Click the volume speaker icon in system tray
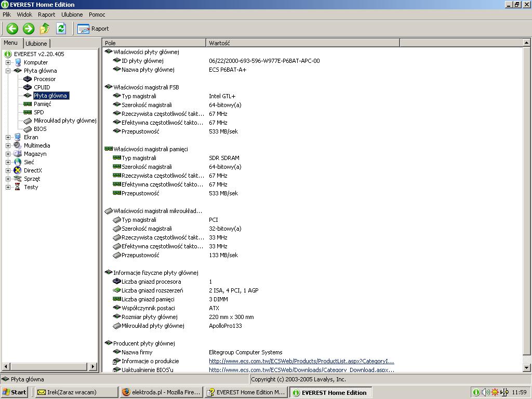Image resolution: width=532 pixels, height=399 pixels. pyautogui.click(x=485, y=392)
